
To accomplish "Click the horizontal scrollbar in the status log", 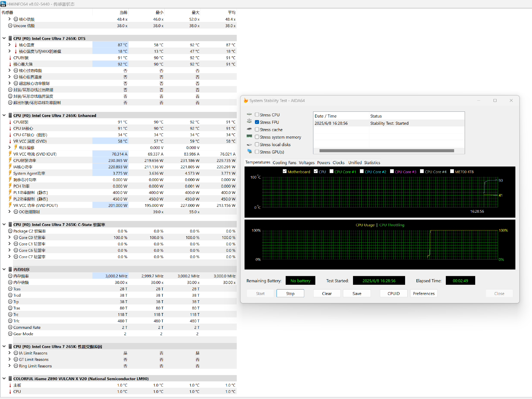I will (x=387, y=151).
